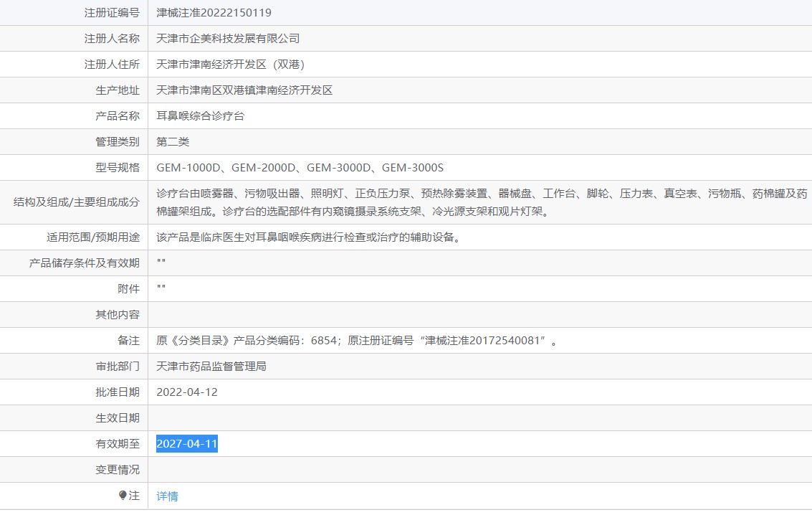Click the 变更情况 label

pyautogui.click(x=118, y=470)
